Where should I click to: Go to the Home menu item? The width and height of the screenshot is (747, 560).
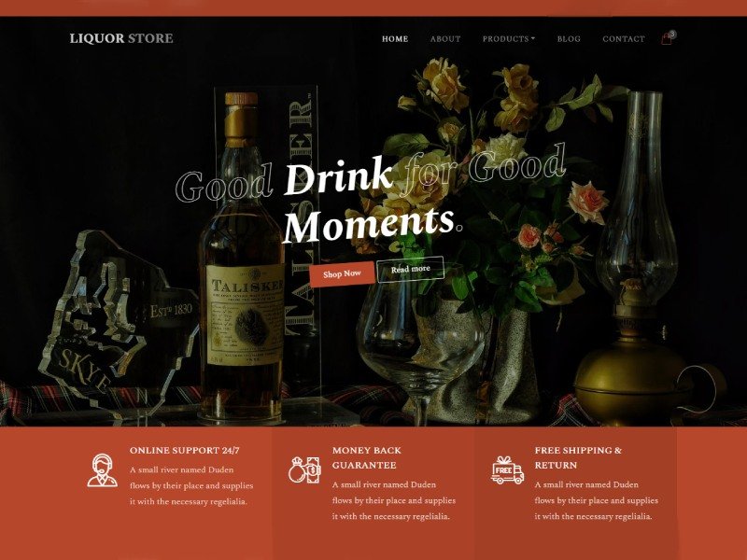395,39
